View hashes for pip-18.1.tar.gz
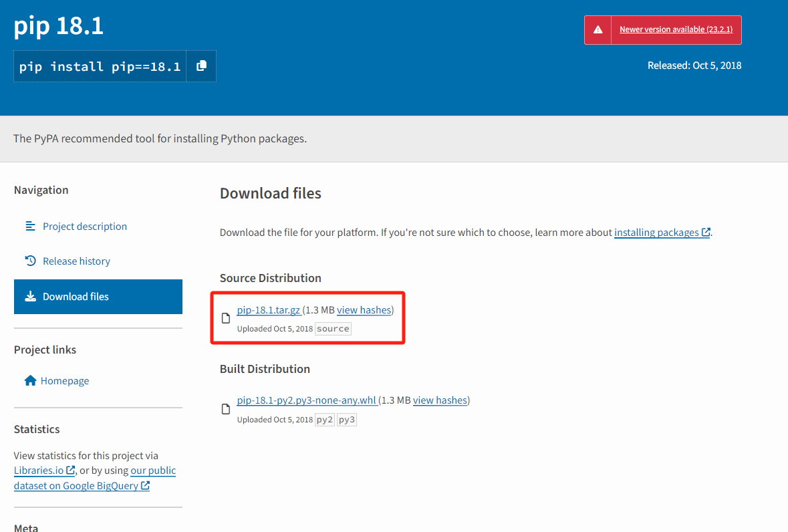 pos(364,310)
